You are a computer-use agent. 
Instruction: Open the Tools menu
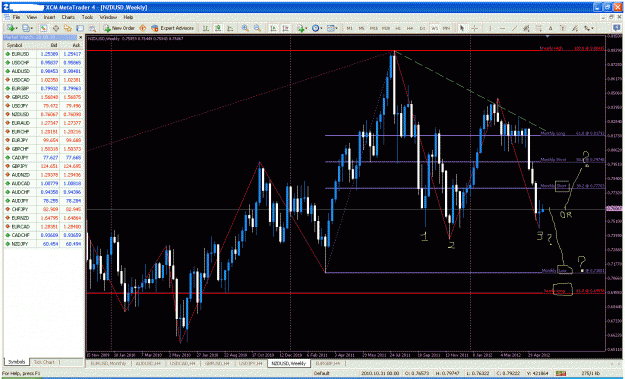[x=87, y=18]
